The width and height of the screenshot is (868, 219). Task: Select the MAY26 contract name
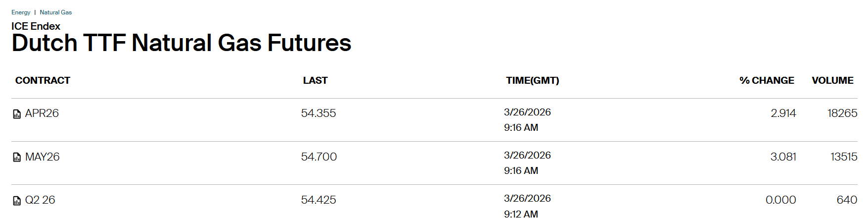(x=43, y=157)
